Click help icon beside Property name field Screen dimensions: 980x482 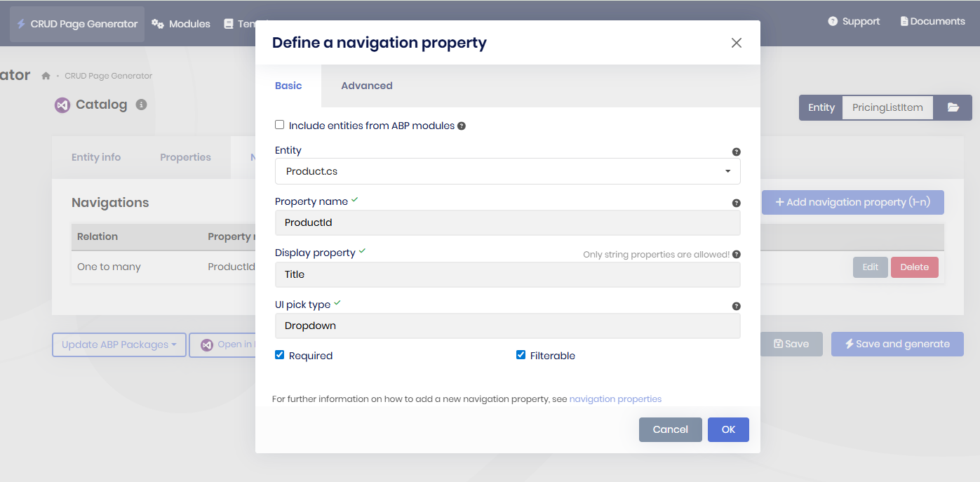coord(736,203)
